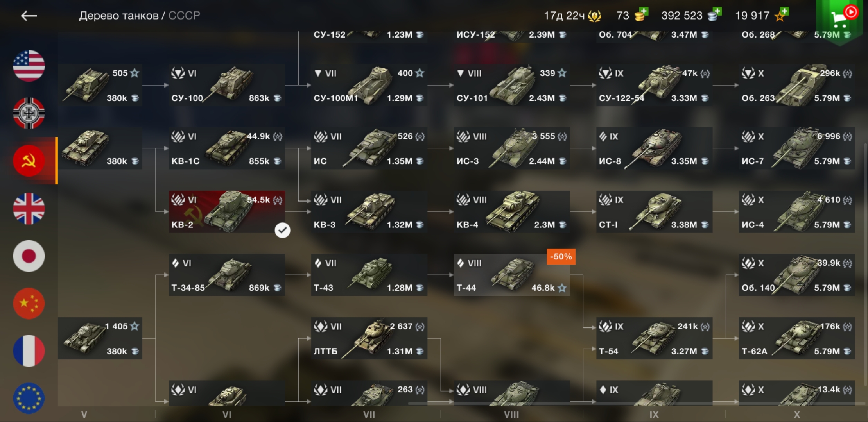Select the China nation flag

point(29,303)
